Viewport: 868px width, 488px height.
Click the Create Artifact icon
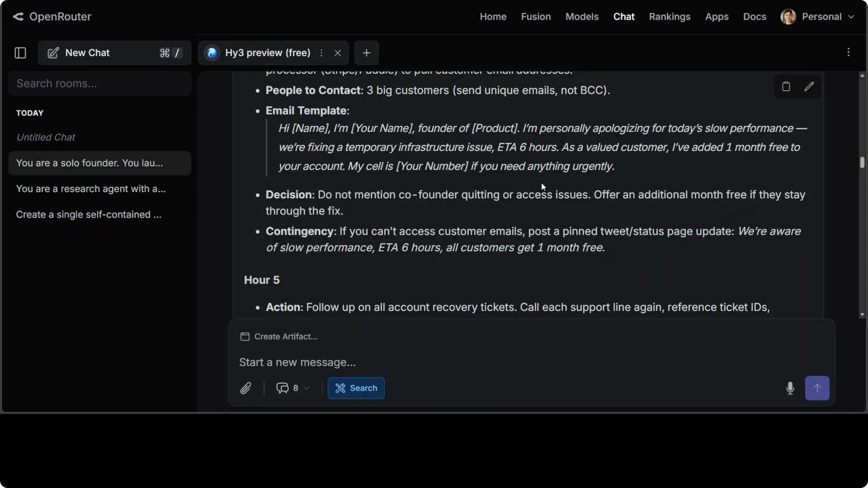coord(245,337)
